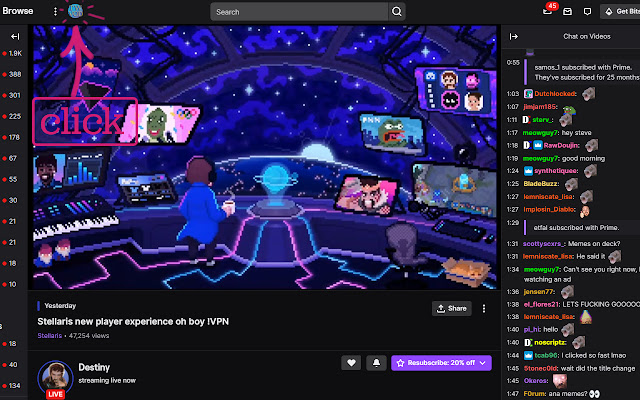640x400 pixels.
Task: Click the round extension icon near Browse
Action: [x=75, y=11]
